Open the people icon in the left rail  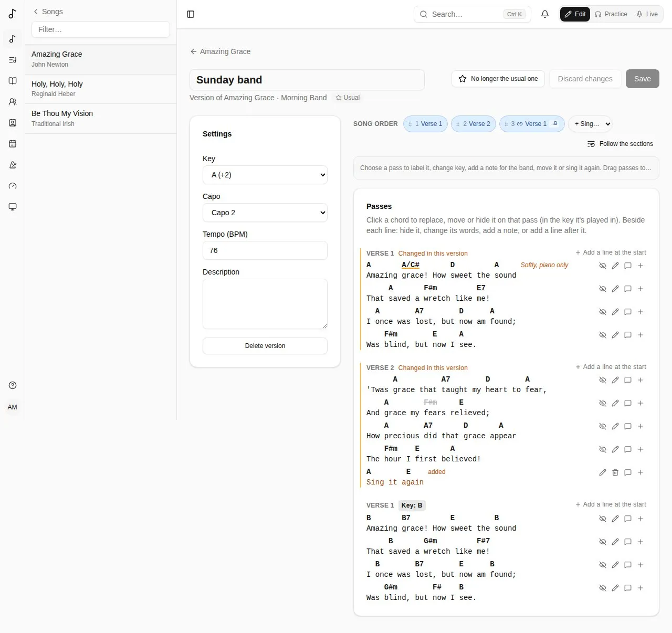pyautogui.click(x=13, y=102)
